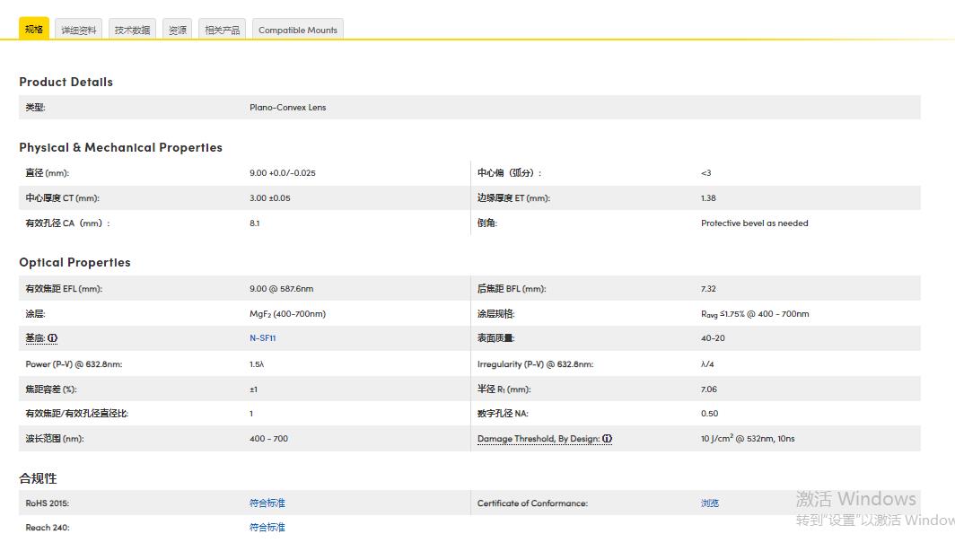955x560 pixels.
Task: Click the underlined 基底 label
Action: tap(35, 338)
